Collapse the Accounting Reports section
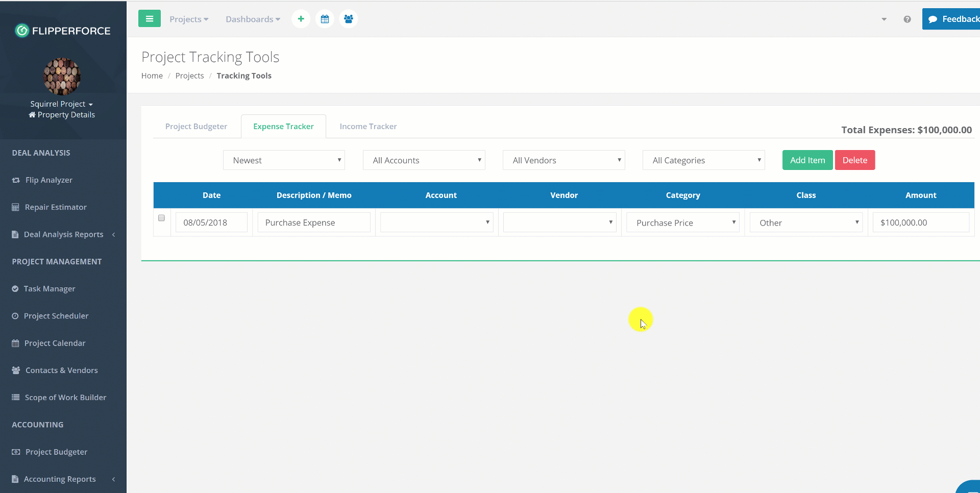The height and width of the screenshot is (493, 980). pos(113,479)
